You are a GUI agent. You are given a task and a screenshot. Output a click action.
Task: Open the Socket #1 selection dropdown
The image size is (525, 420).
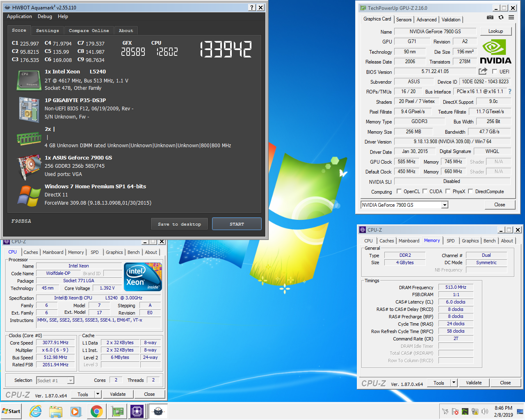[x=71, y=380]
